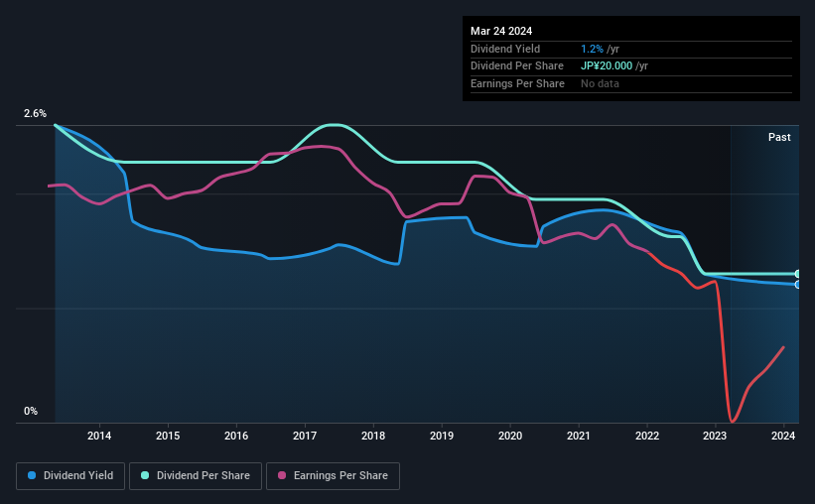Click the JP¥20.000 dividend value
Viewport: 815px width, 504px height.
pos(607,66)
